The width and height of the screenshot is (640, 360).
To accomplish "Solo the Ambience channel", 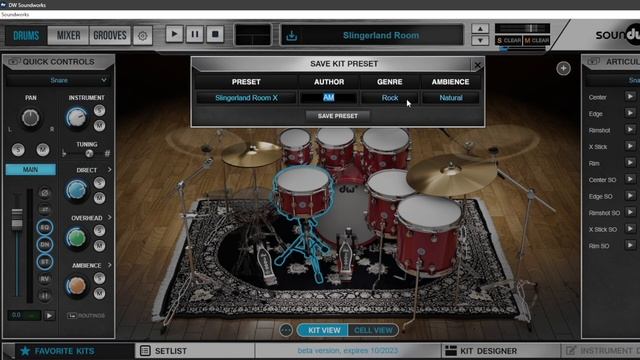I will tap(99, 278).
